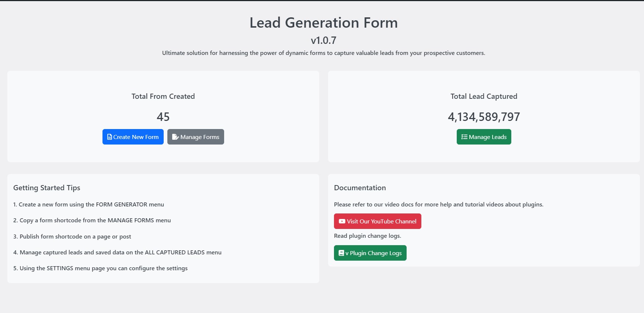Click the checklist icon on Manage Leads
Screen dimensions: 644x313
tap(464, 137)
